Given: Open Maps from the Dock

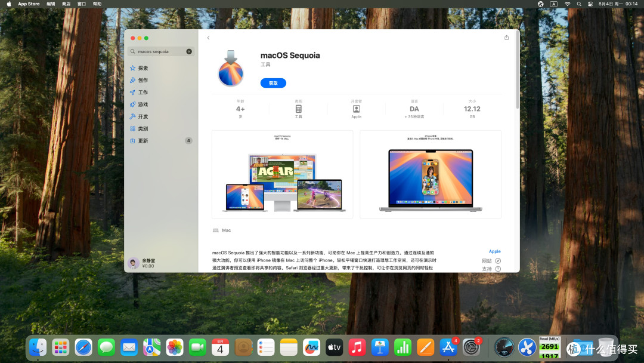Looking at the screenshot, I should (152, 347).
